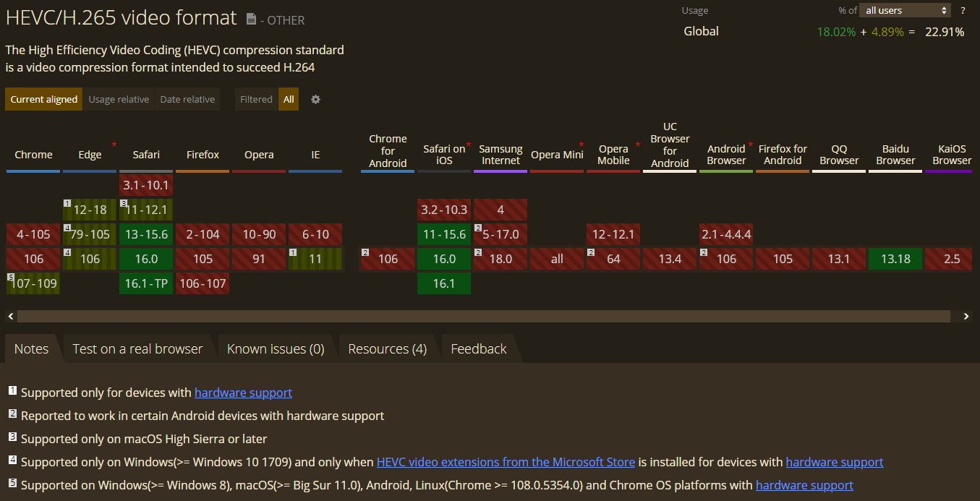Click Firefox for Android column header

point(783,155)
